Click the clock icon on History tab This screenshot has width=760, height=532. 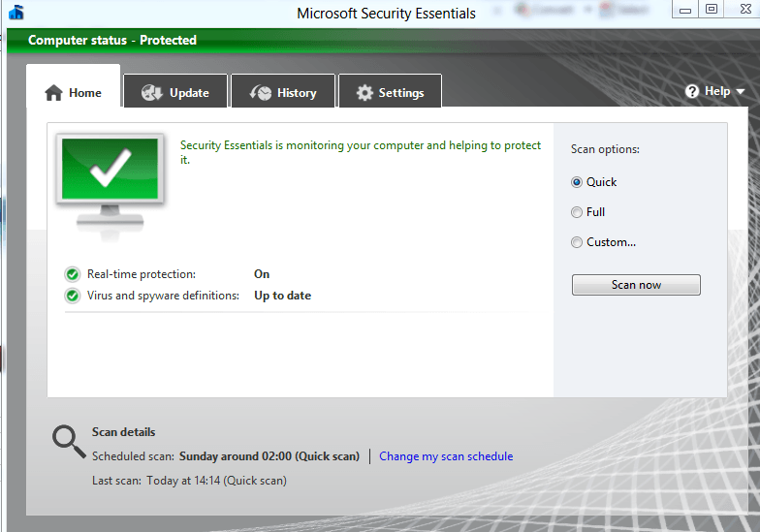(x=261, y=93)
